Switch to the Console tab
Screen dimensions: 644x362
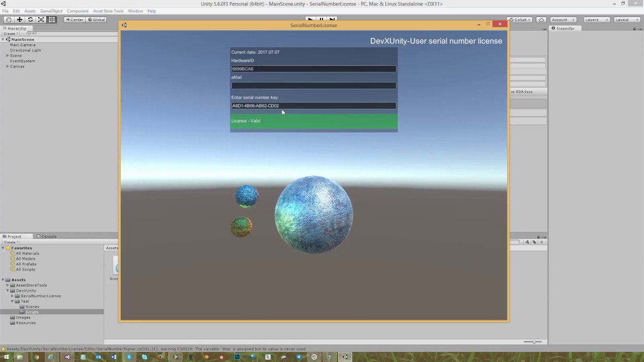tap(46, 236)
